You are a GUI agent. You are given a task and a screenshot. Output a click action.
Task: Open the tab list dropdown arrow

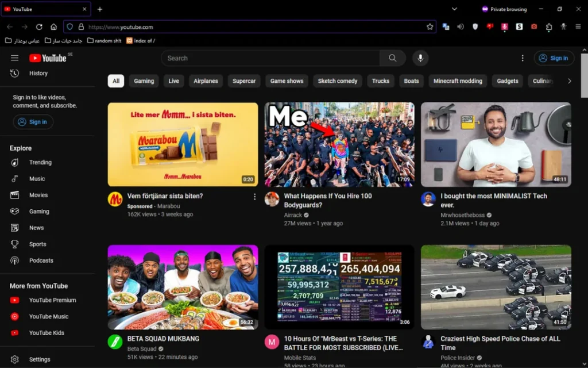point(454,9)
